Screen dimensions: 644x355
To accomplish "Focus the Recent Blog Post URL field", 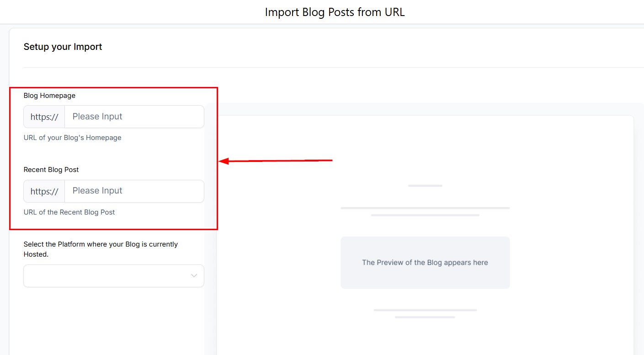I will point(134,191).
